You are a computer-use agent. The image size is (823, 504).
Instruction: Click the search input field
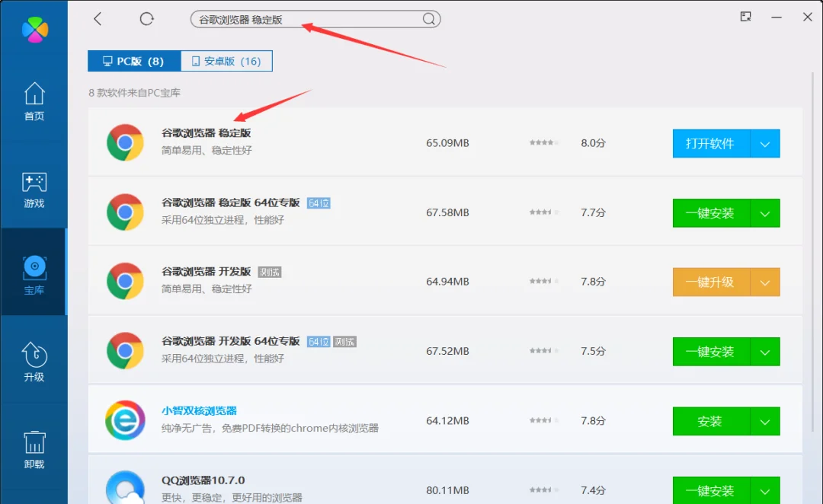315,19
